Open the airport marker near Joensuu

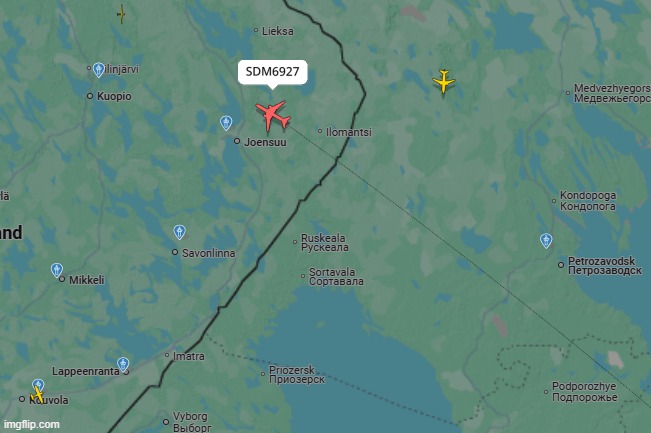point(226,123)
